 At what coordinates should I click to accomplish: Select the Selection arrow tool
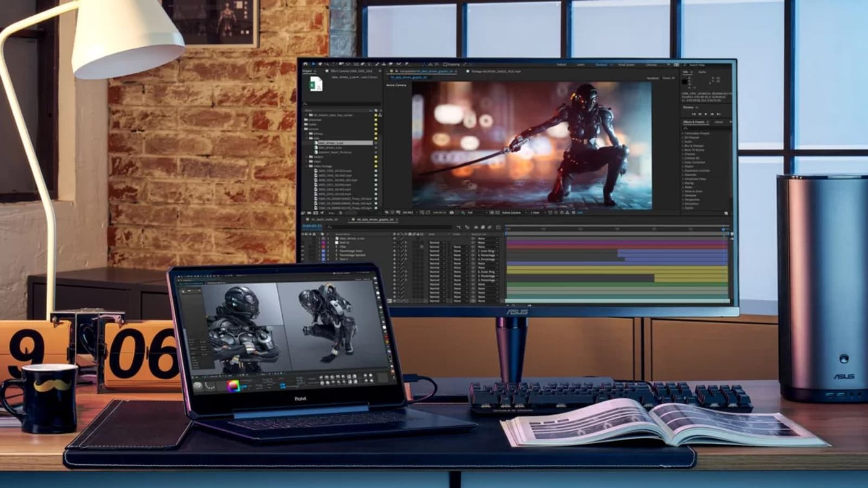(x=314, y=64)
